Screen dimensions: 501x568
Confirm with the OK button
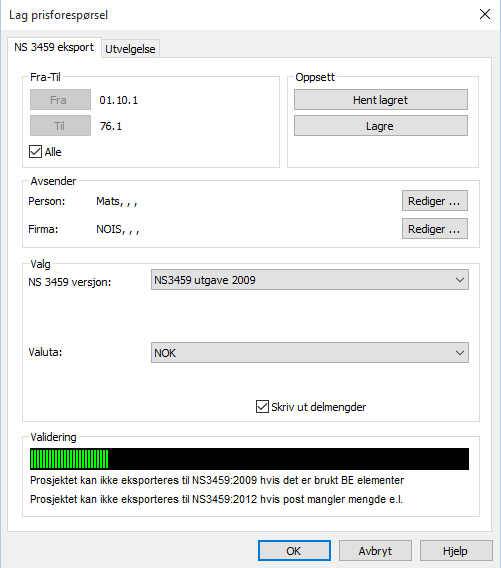click(x=294, y=551)
